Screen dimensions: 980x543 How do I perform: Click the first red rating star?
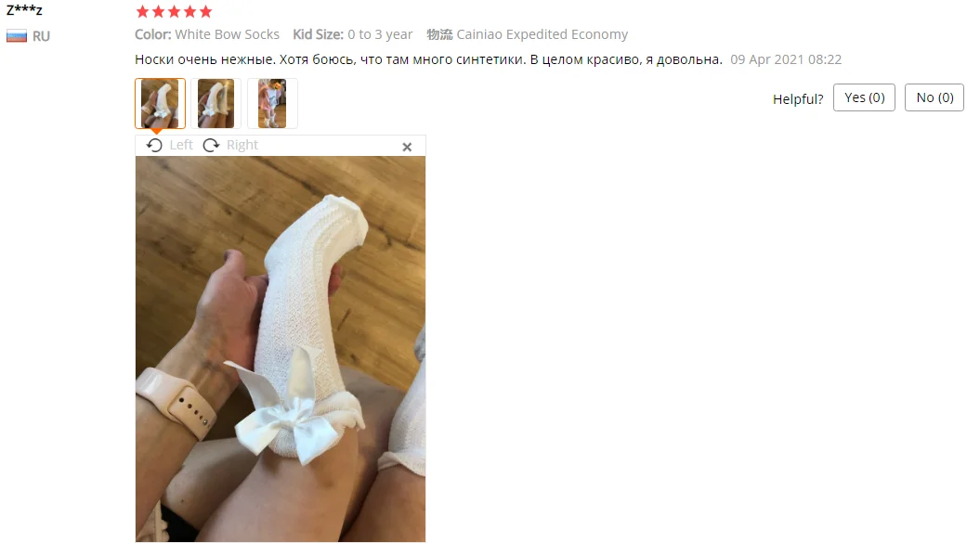click(142, 12)
